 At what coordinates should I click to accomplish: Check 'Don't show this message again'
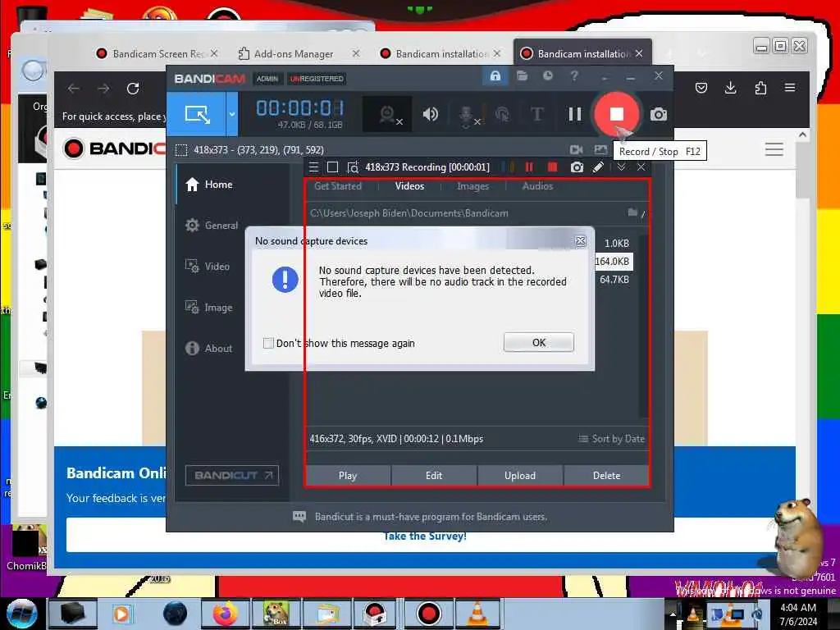(268, 344)
